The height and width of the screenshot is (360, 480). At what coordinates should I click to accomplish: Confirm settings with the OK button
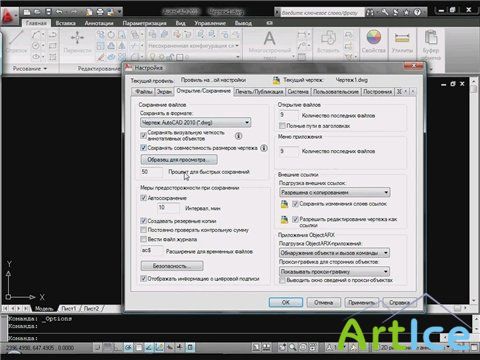pos(286,302)
